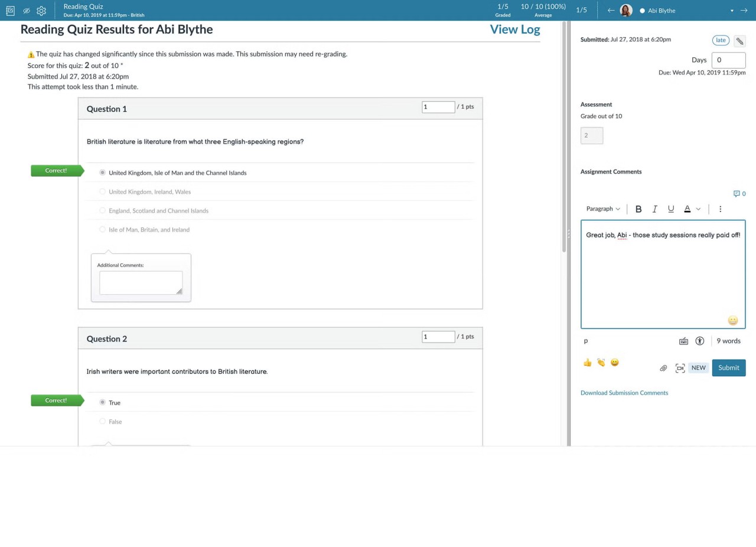This screenshot has width=756, height=547.
Task: Open SpeedGrader settings gear
Action: [41, 11]
